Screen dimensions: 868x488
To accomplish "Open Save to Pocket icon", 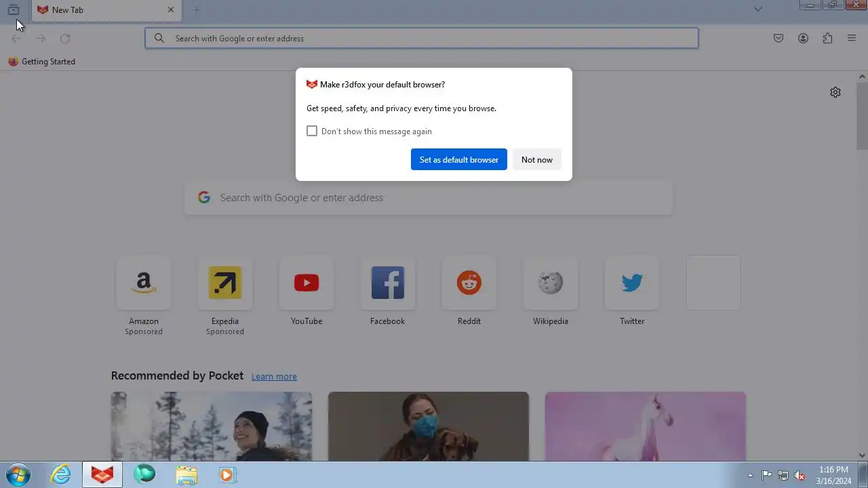I will coord(778,39).
